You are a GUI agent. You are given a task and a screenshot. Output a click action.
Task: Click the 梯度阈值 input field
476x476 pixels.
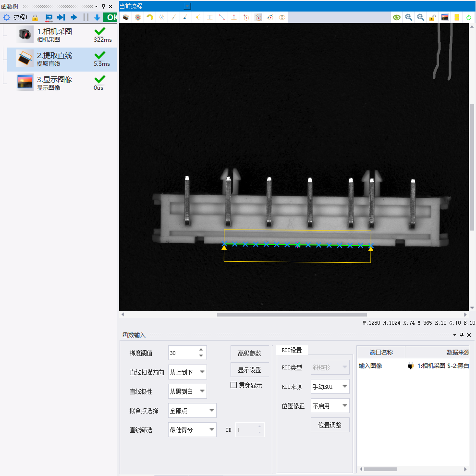pos(183,353)
